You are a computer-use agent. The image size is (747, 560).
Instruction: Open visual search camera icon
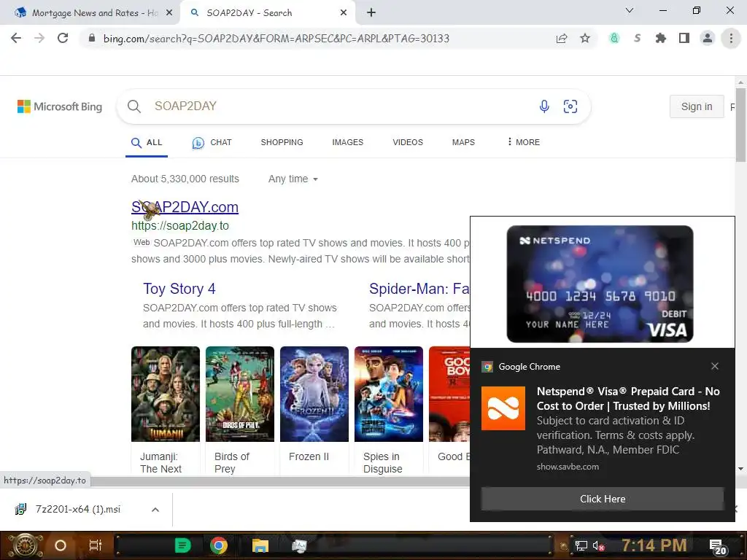pyautogui.click(x=570, y=106)
